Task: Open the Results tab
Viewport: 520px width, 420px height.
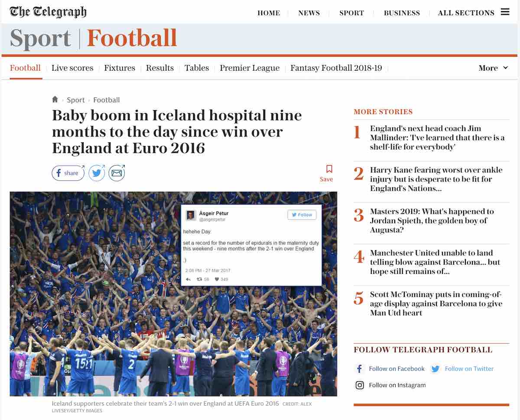Action: point(160,68)
